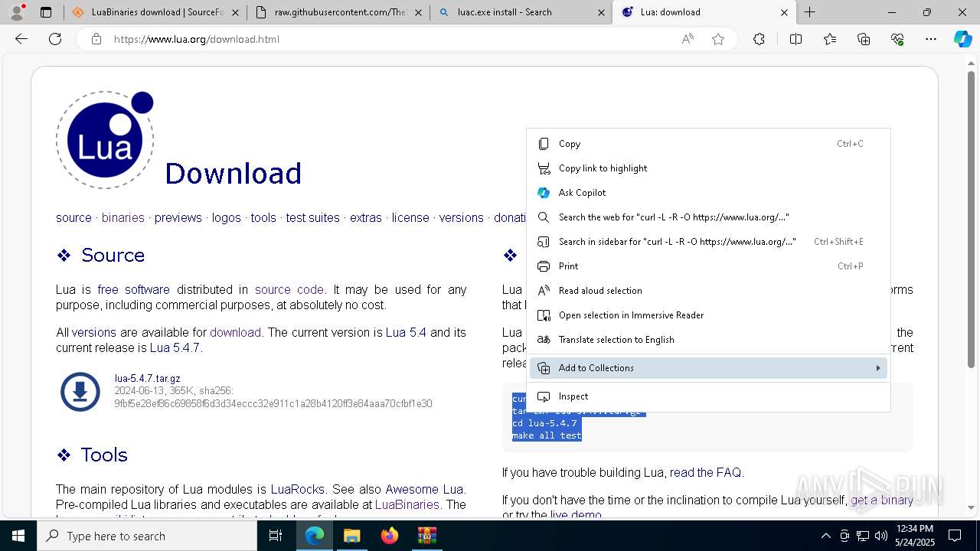980x551 pixels.
Task: Follow the source code link
Action: 289,290
